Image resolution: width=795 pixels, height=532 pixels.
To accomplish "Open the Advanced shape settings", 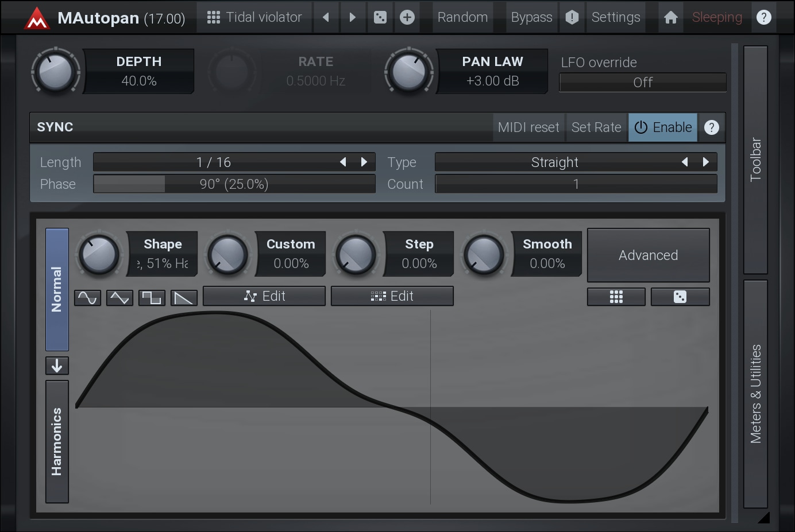I will [648, 255].
